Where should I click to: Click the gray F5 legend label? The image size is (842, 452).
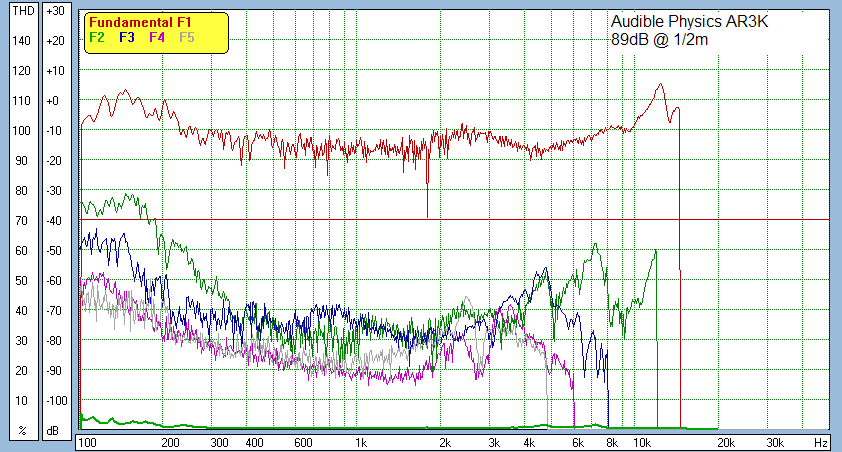tap(187, 38)
